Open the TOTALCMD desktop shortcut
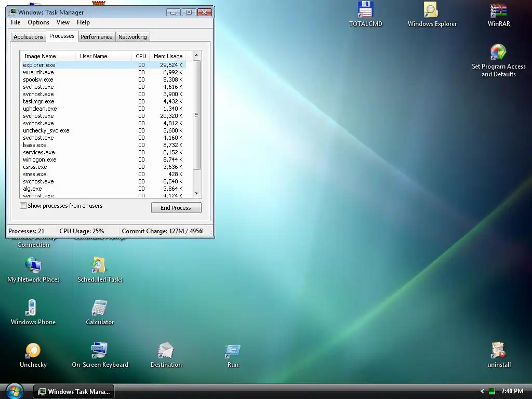This screenshot has height=399, width=532. coord(365,14)
